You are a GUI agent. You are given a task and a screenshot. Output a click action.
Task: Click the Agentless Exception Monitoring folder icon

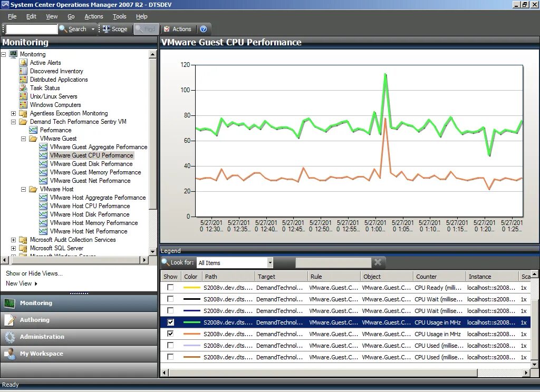pyautogui.click(x=23, y=113)
